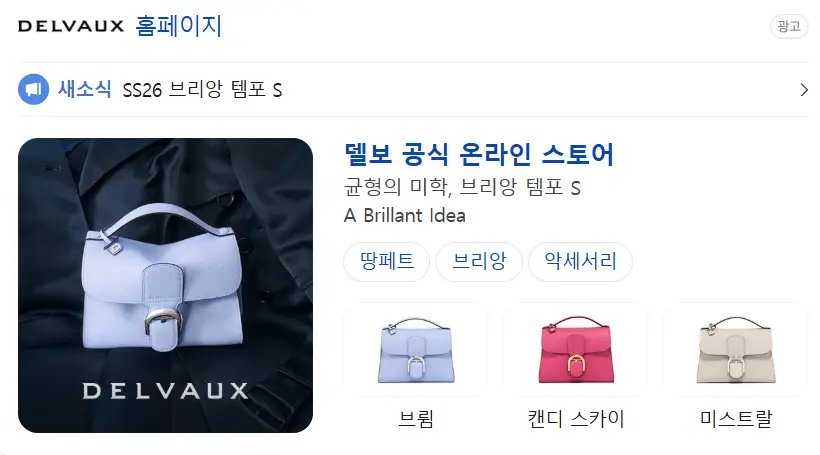Select the 땅페트 category chip
Image resolution: width=820 pixels, height=455 pixels.
(x=386, y=261)
